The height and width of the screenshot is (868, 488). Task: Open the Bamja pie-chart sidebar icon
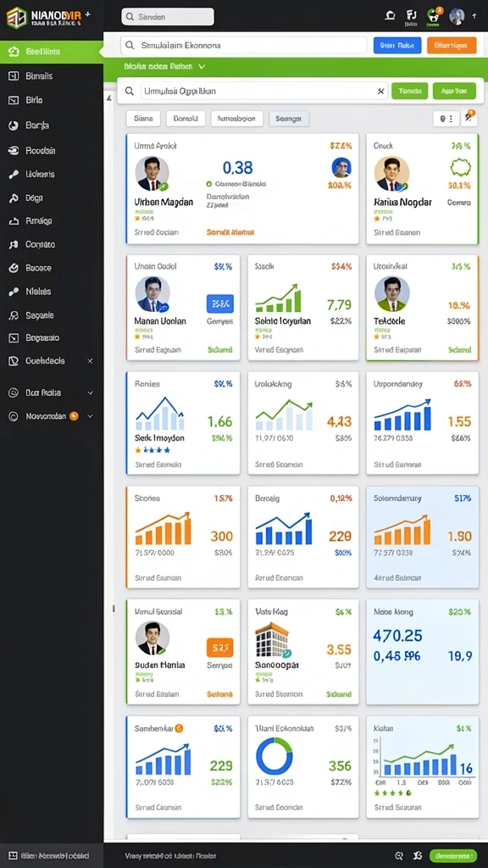click(14, 125)
